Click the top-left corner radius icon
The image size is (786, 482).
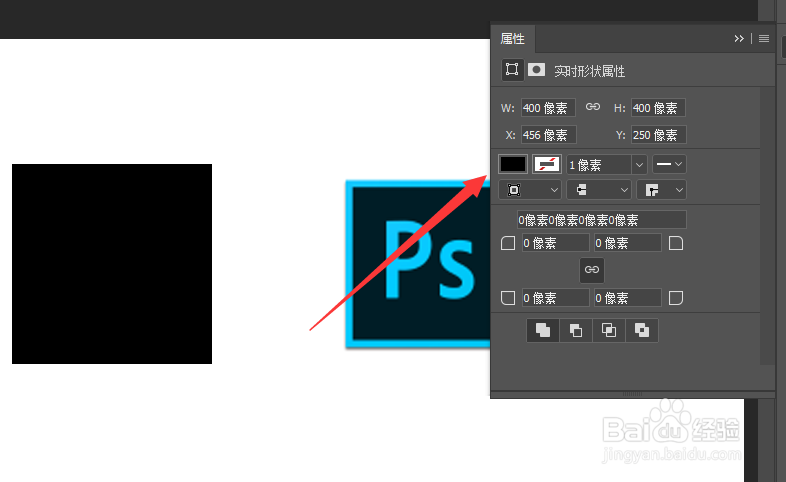[x=508, y=244]
